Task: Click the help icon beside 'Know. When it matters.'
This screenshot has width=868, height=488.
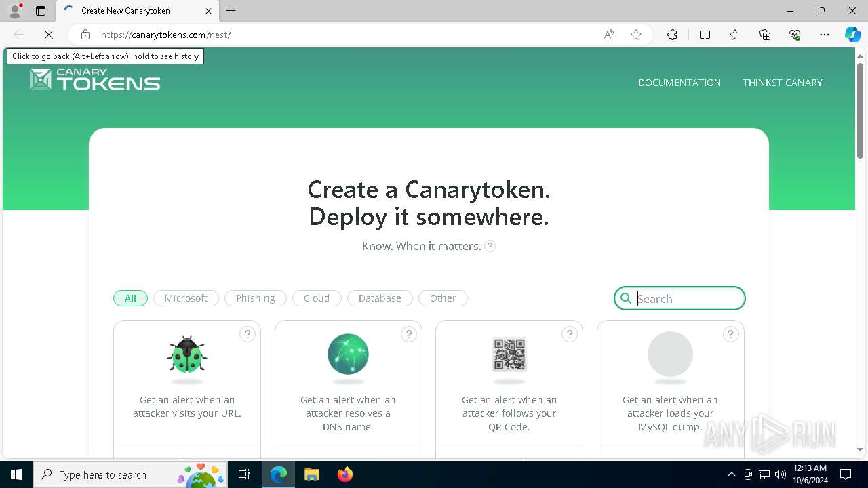Action: coord(490,246)
